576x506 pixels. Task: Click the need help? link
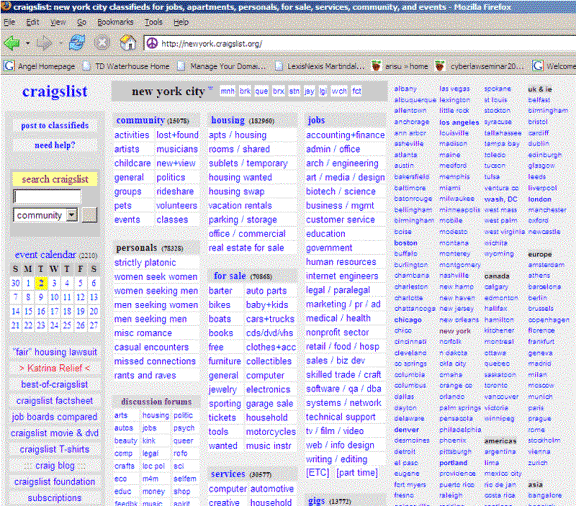coord(55,145)
